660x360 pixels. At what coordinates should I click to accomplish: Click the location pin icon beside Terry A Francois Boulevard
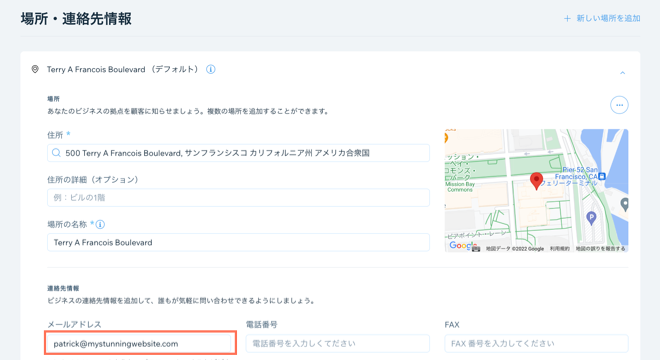35,69
